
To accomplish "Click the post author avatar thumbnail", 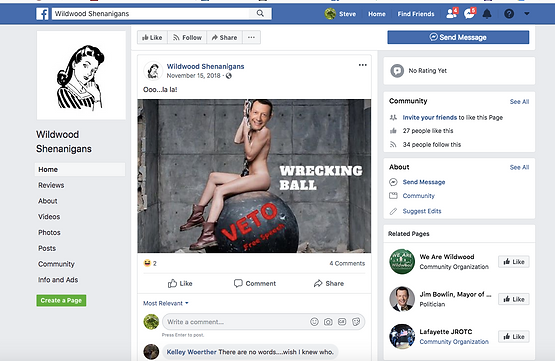I will [x=153, y=70].
